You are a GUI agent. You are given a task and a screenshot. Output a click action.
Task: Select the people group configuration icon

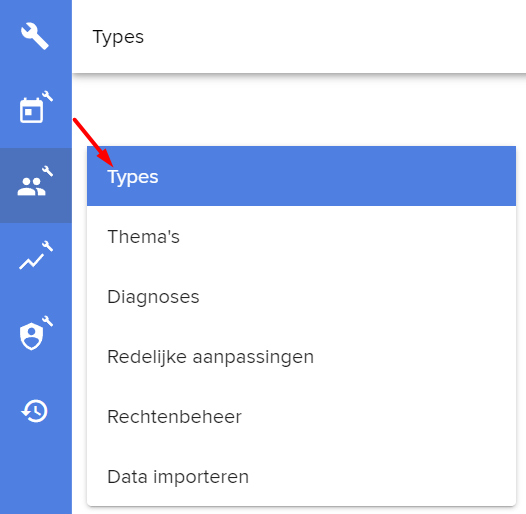point(35,182)
